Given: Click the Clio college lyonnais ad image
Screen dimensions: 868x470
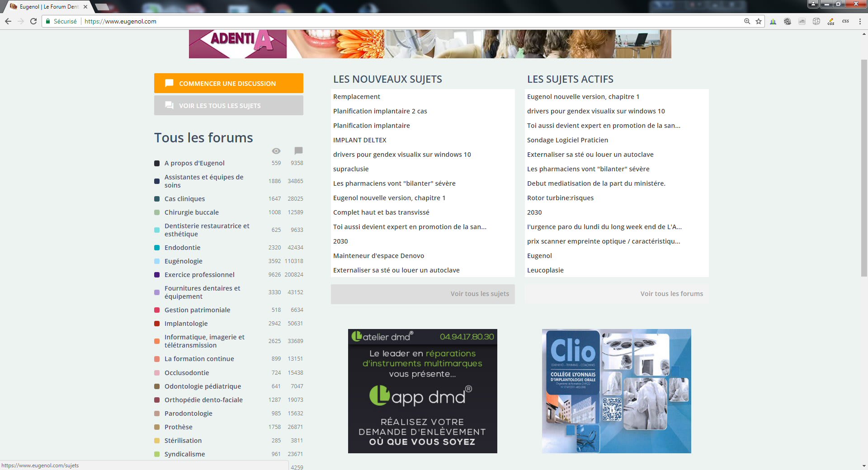Looking at the screenshot, I should (x=616, y=391).
